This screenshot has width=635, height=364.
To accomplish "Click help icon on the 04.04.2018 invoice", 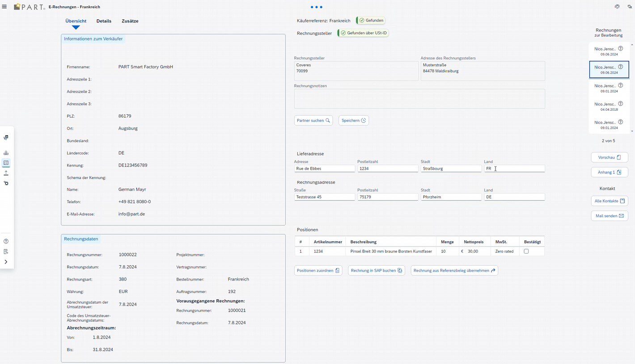I will [620, 104].
